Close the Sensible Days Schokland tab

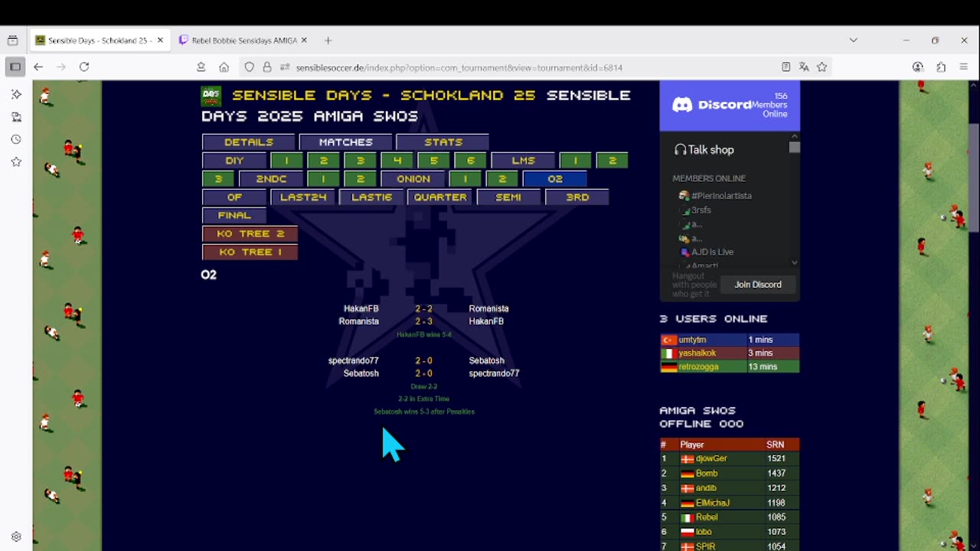click(x=160, y=41)
